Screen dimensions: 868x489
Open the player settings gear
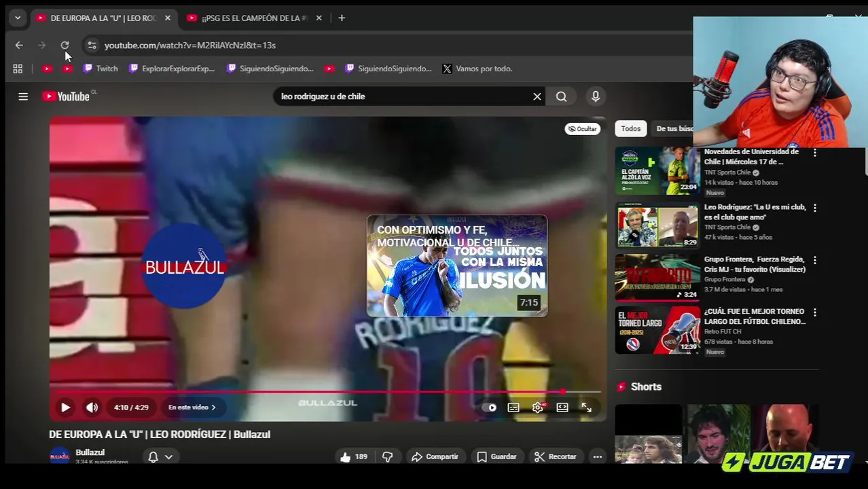(x=538, y=407)
